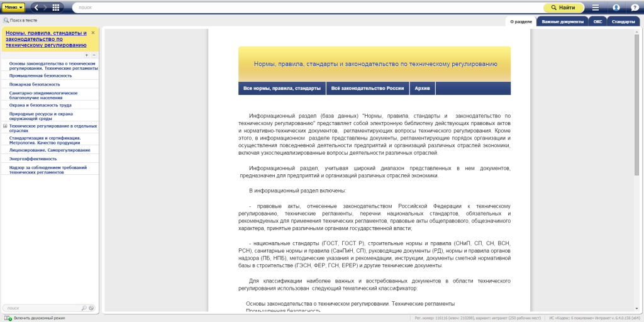Open Все нормы, правила, стандарты menu item

282,88
